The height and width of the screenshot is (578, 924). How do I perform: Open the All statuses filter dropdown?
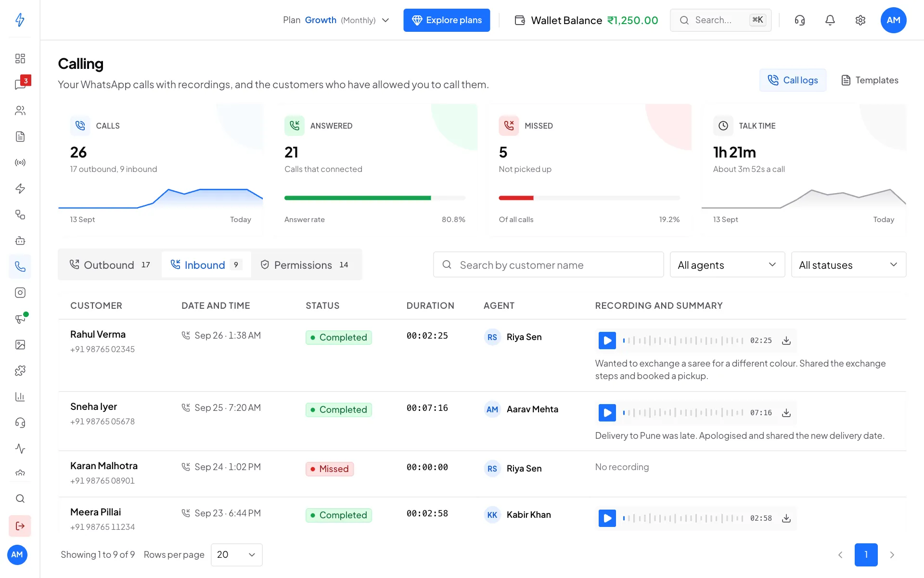point(848,264)
